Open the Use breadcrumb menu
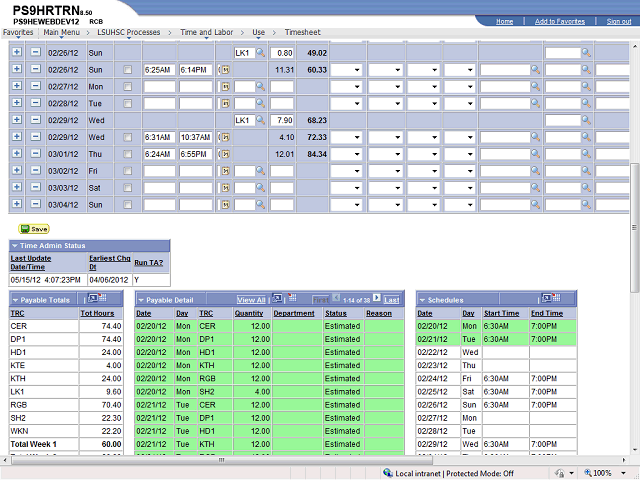 258,32
